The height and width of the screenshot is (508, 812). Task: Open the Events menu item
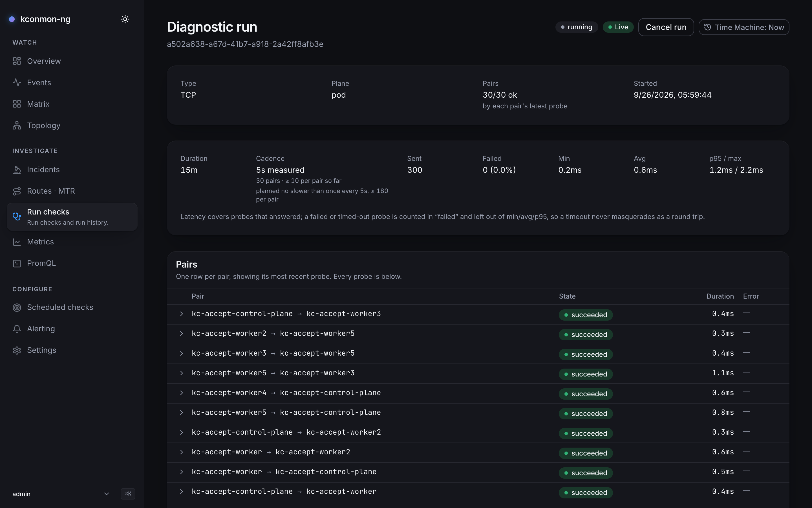(x=72, y=83)
